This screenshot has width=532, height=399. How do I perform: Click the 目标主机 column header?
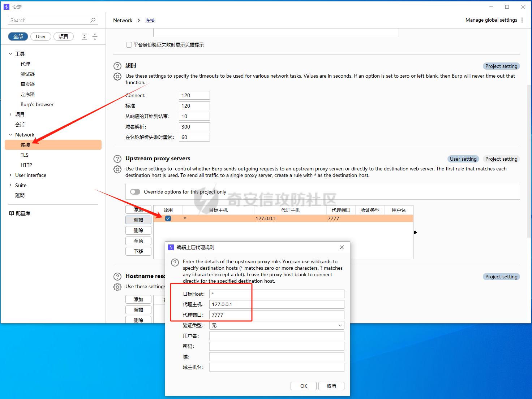point(218,210)
